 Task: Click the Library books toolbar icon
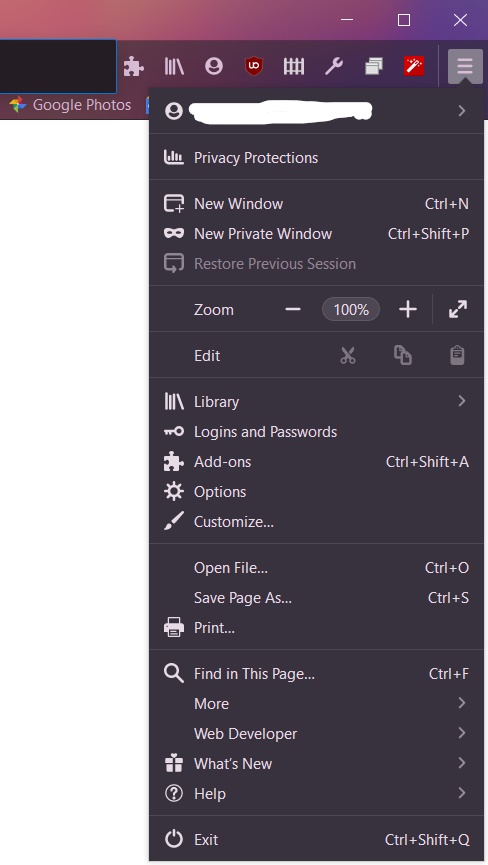(174, 67)
